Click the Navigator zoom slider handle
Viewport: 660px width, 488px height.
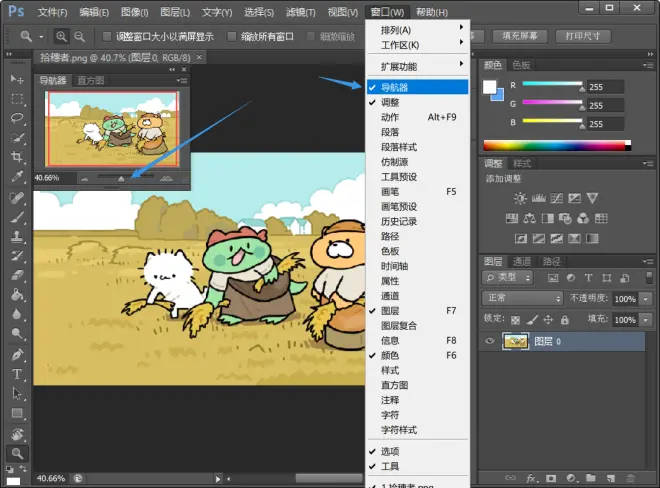point(121,179)
